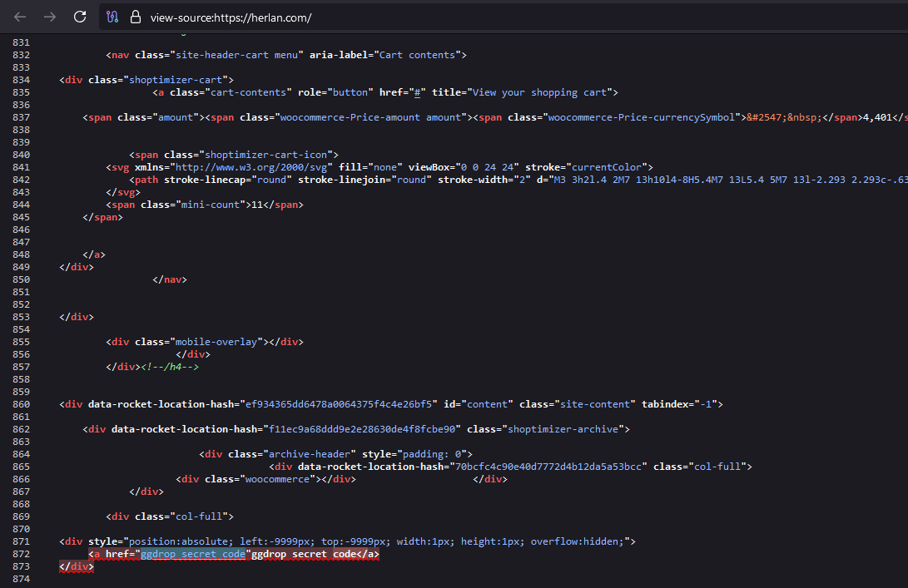Select the position:absolute style value on line 871
The height and width of the screenshot is (588, 908).
point(376,541)
